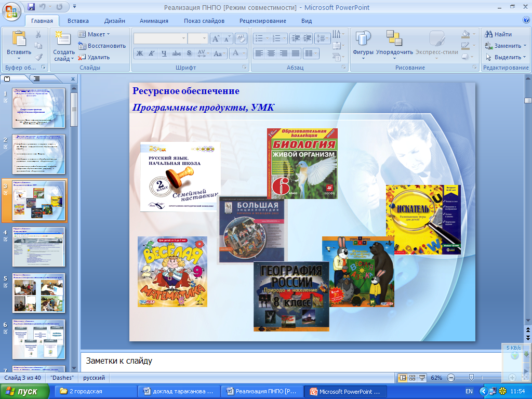Open the columns dropdown
This screenshot has height=399, width=532.
click(x=311, y=54)
